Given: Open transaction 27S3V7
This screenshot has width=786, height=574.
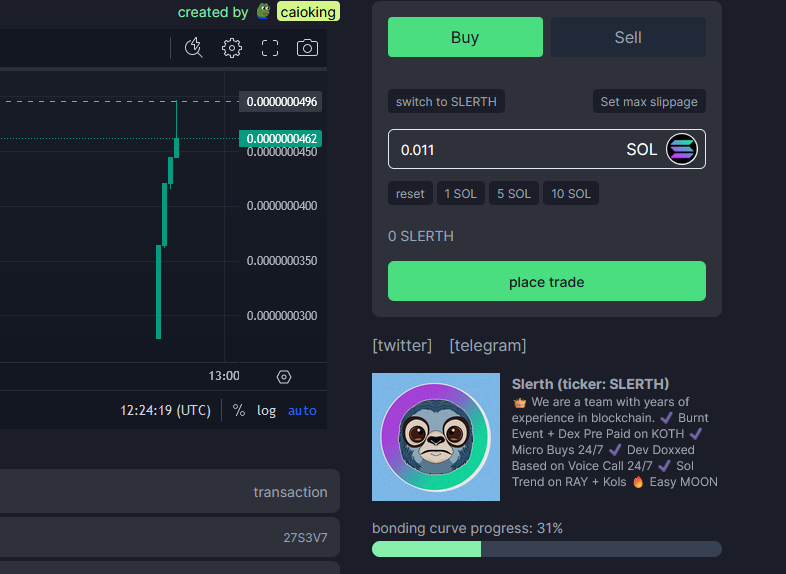Looking at the screenshot, I should (305, 538).
